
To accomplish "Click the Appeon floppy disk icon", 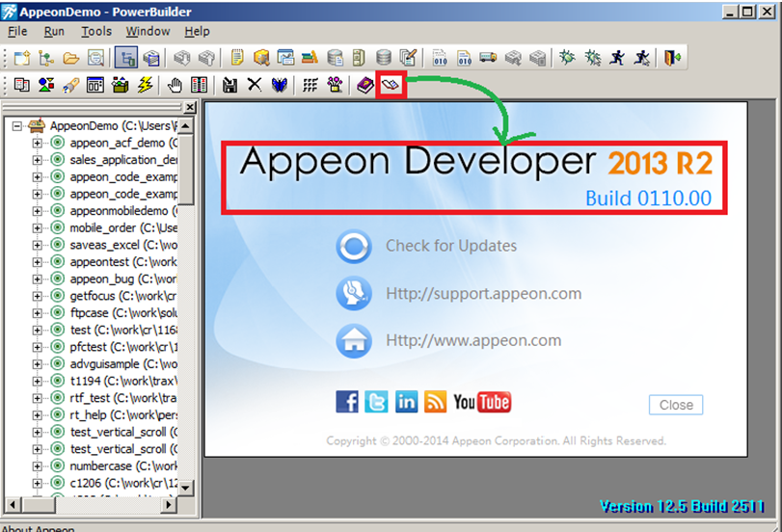I will tap(229, 85).
